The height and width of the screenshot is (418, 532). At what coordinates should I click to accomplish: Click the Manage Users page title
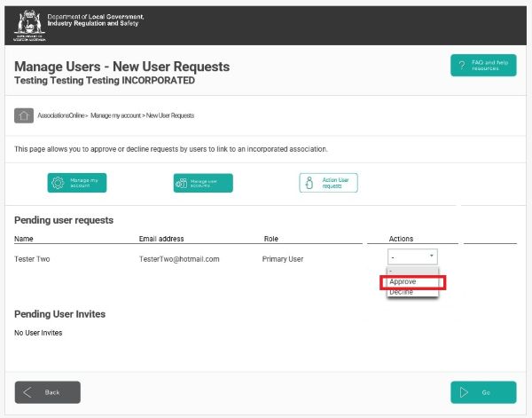(121, 67)
